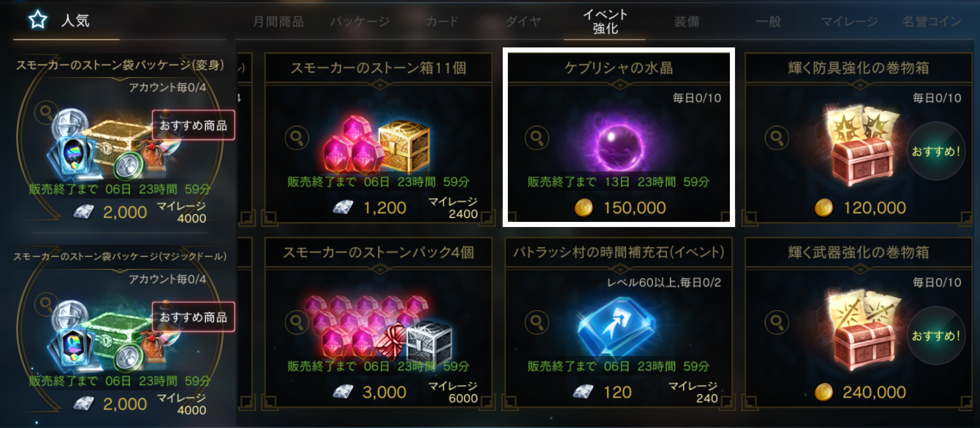Click the blue time refill stone image
Viewport: 980px width, 428px height.
pos(616,326)
